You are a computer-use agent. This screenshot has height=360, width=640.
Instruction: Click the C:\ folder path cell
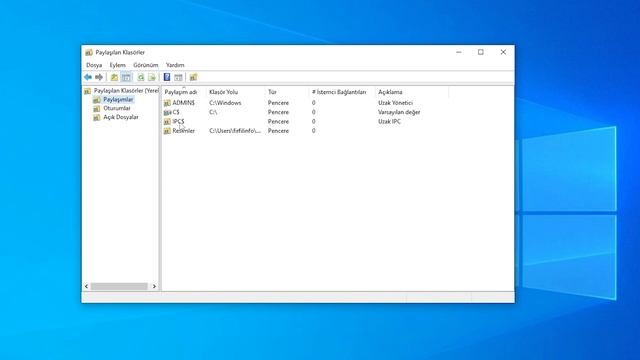click(x=213, y=112)
